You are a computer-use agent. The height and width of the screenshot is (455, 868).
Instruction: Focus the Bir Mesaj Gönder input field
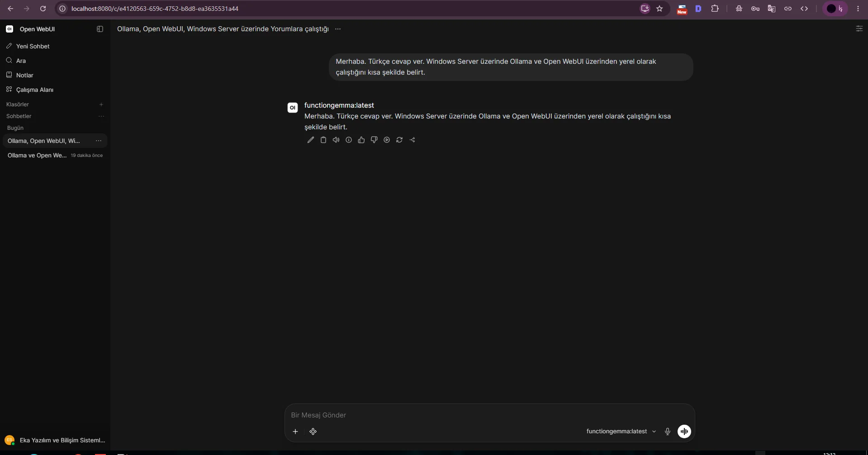pyautogui.click(x=489, y=415)
